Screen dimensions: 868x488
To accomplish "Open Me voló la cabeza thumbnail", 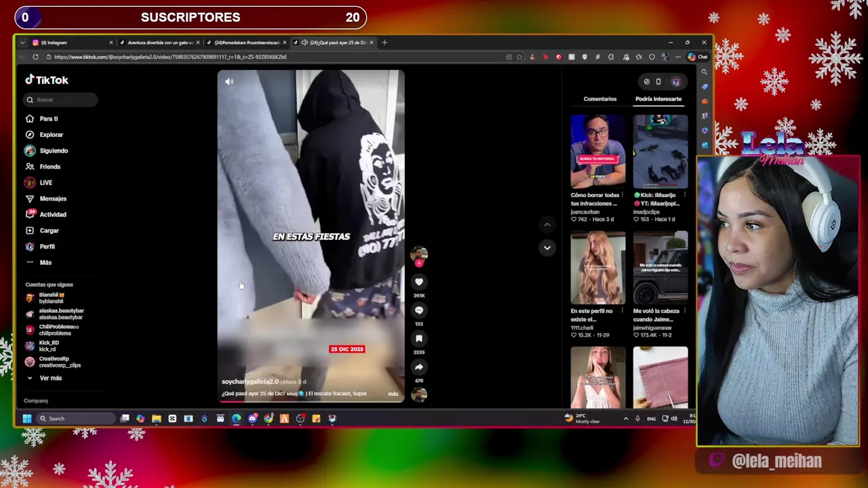I will pos(660,268).
